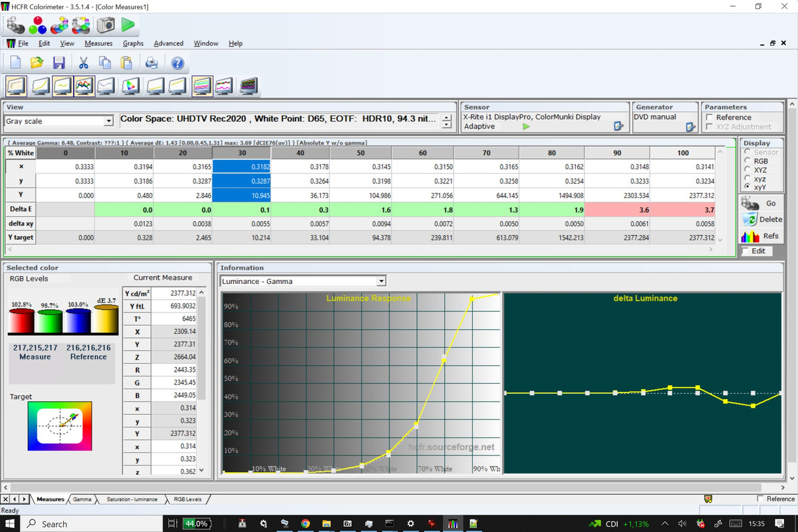Open the Gray scale view dropdown
The width and height of the screenshot is (798, 532).
108,121
